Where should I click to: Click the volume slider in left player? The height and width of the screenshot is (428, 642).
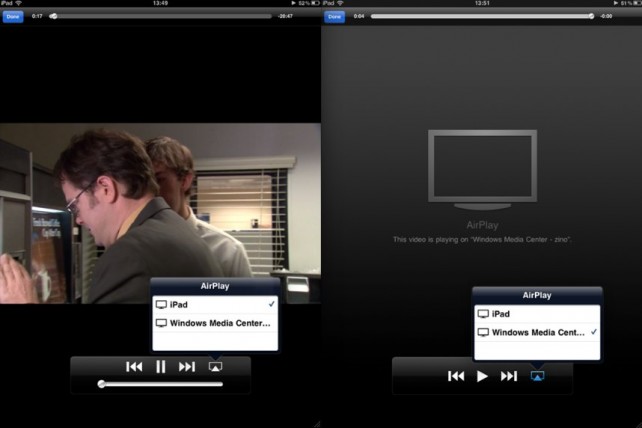(160, 384)
